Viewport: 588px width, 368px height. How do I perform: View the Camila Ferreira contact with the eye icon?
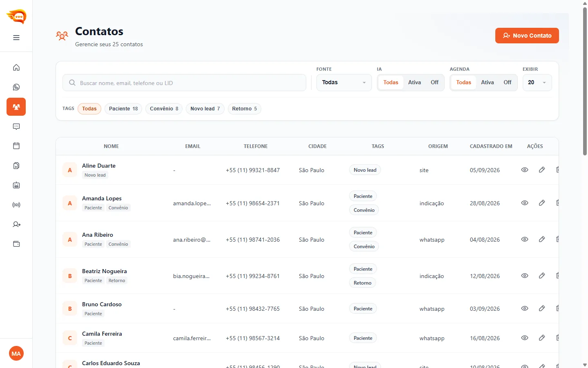coord(525,338)
